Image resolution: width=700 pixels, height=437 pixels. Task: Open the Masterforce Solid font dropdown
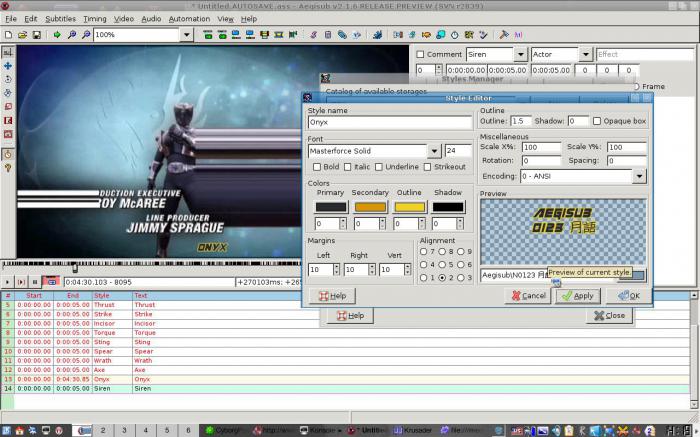click(434, 151)
